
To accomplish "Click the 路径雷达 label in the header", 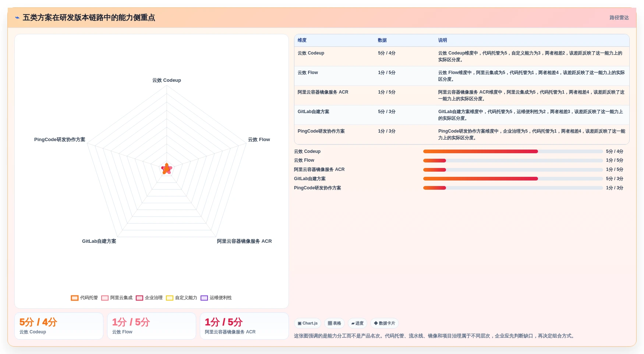I will [x=619, y=18].
